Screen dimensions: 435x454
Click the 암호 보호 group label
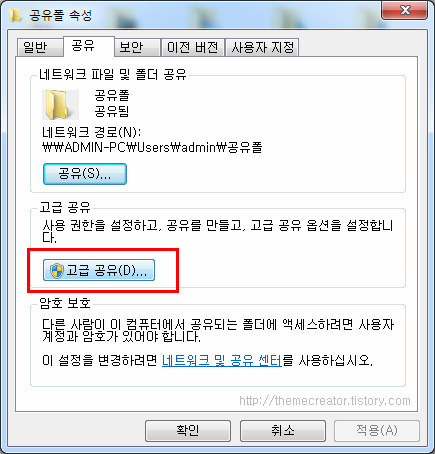[x=65, y=303]
